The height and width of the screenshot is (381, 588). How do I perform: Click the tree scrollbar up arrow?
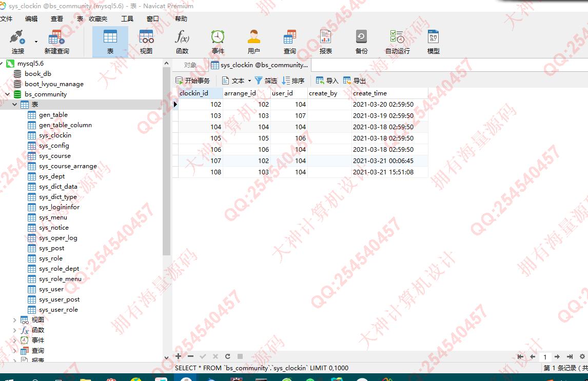(x=167, y=63)
